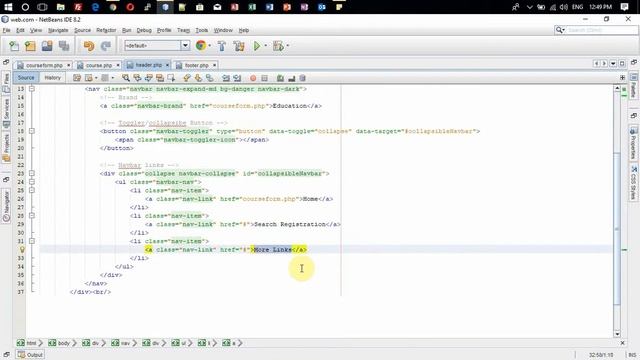This screenshot has width=640, height=360.
Task: Undo the last edit using the toolbar arrow
Action: point(89,46)
